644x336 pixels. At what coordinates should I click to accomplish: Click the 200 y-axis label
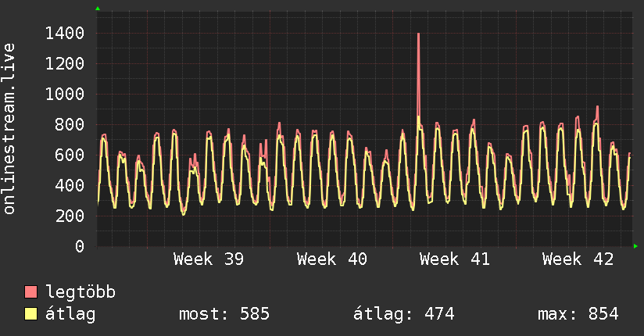coord(70,216)
